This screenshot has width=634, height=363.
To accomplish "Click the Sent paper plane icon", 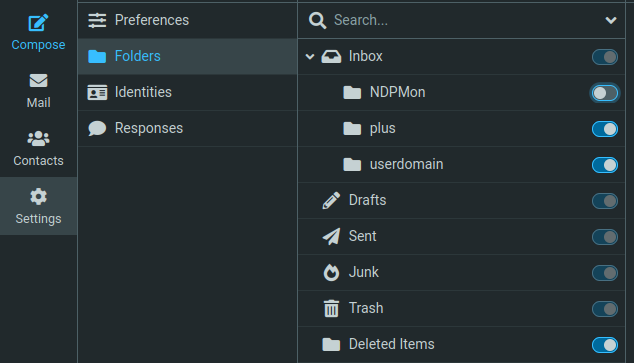I will 331,236.
